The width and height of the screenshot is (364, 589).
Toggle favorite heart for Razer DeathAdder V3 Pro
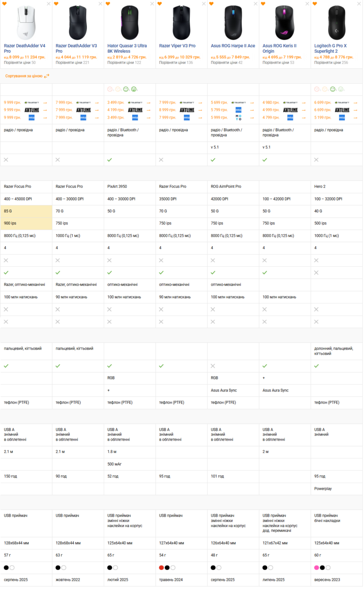pyautogui.click(x=56, y=3)
